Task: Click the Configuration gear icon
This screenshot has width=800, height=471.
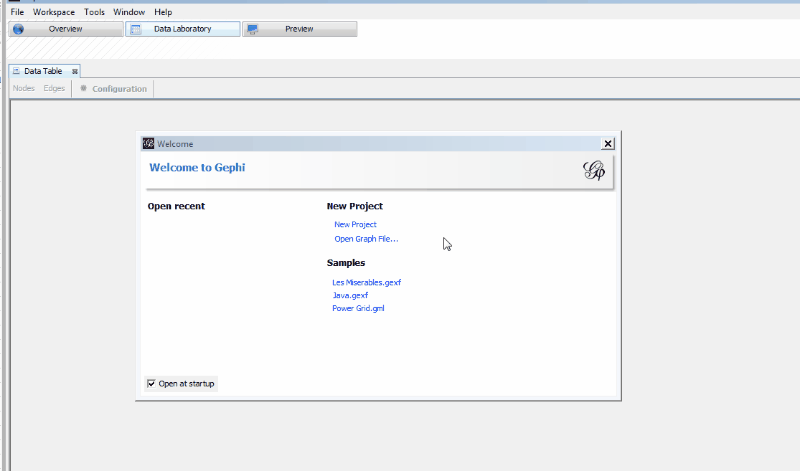Action: pos(84,88)
